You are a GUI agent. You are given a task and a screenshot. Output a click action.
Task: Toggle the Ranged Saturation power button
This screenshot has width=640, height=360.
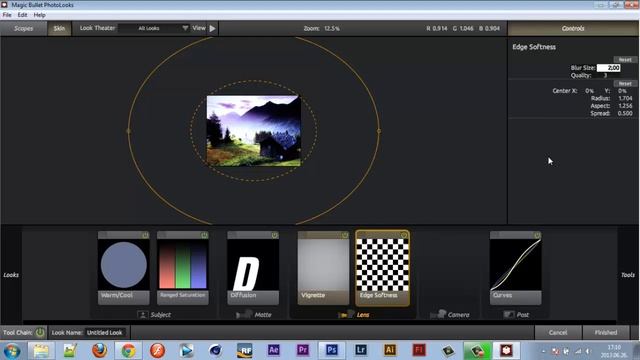point(204,235)
